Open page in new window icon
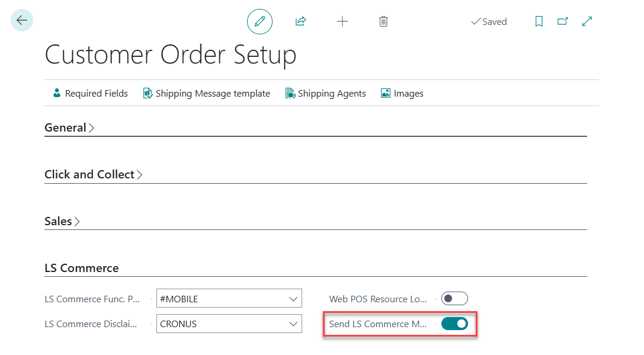The height and width of the screenshot is (355, 644). 562,22
